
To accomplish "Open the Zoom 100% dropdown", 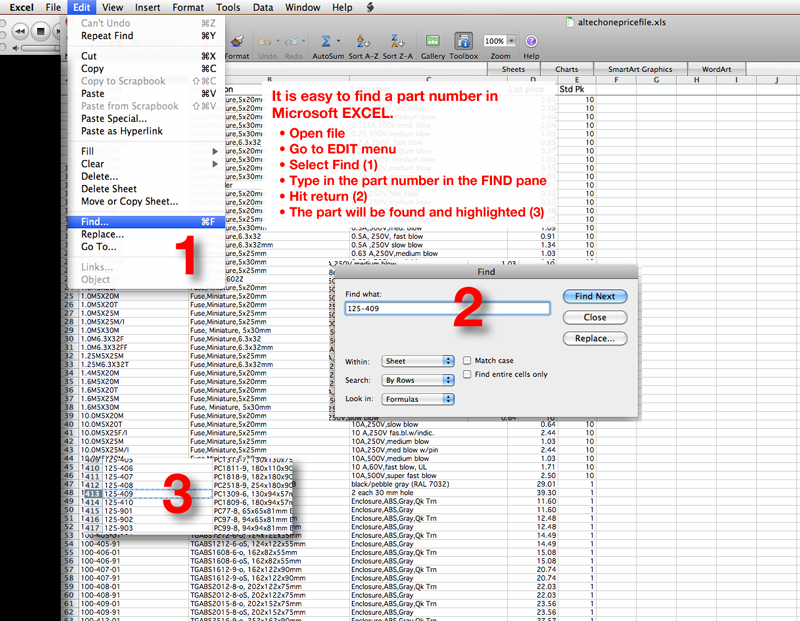I will tap(511, 41).
